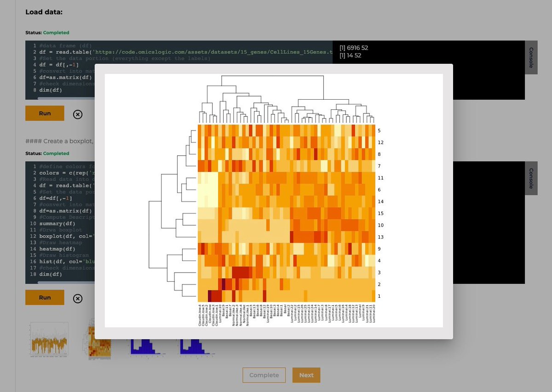Open the upper Console panel tab
The image size is (552, 392).
[531, 58]
